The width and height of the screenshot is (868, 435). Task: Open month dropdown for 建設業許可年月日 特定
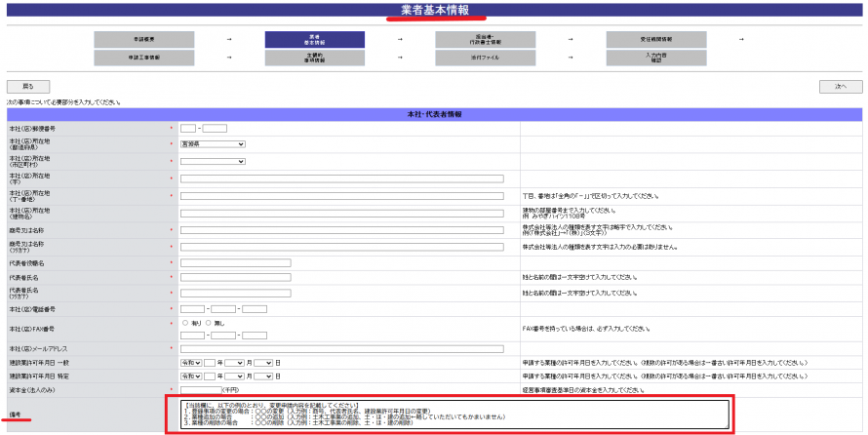pyautogui.click(x=234, y=376)
